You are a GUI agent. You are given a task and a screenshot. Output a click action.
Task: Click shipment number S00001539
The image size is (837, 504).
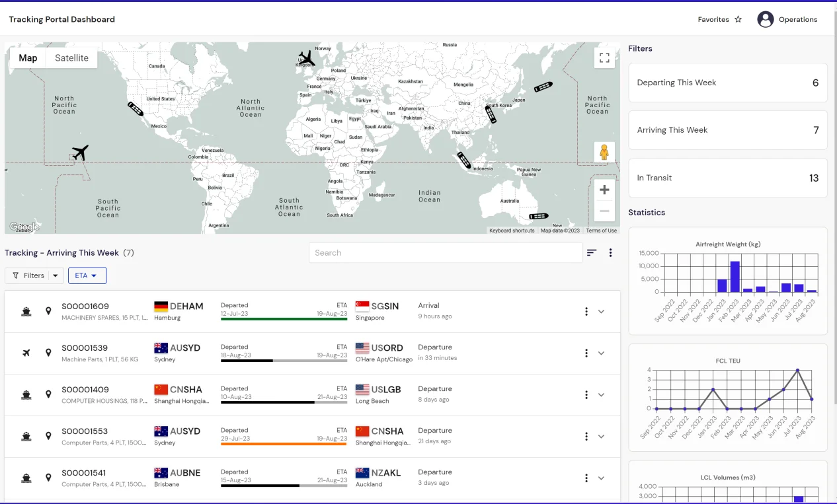(x=85, y=348)
